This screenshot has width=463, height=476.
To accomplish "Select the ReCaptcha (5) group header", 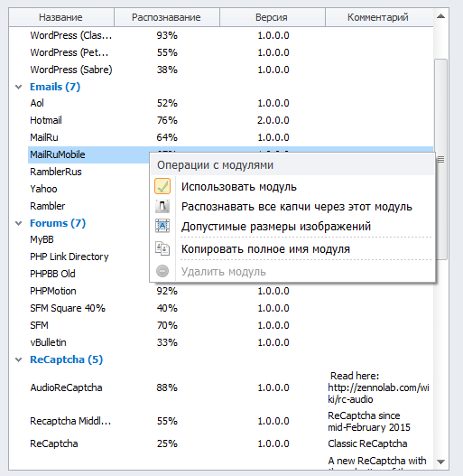I will click(x=66, y=359).
